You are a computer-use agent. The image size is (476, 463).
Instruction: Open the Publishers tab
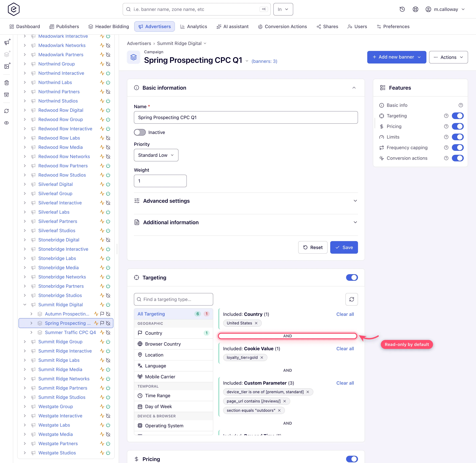click(x=64, y=26)
